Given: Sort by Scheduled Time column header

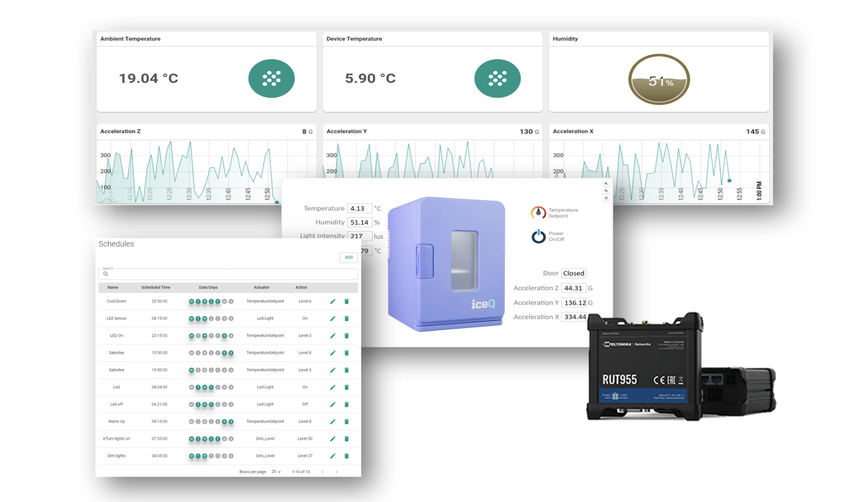Looking at the screenshot, I should pyautogui.click(x=156, y=288).
